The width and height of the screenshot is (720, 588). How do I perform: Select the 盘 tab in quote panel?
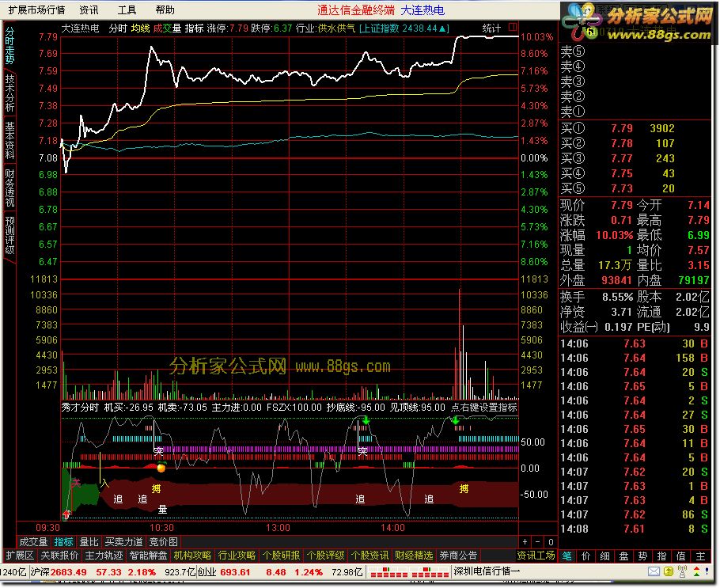(x=624, y=556)
